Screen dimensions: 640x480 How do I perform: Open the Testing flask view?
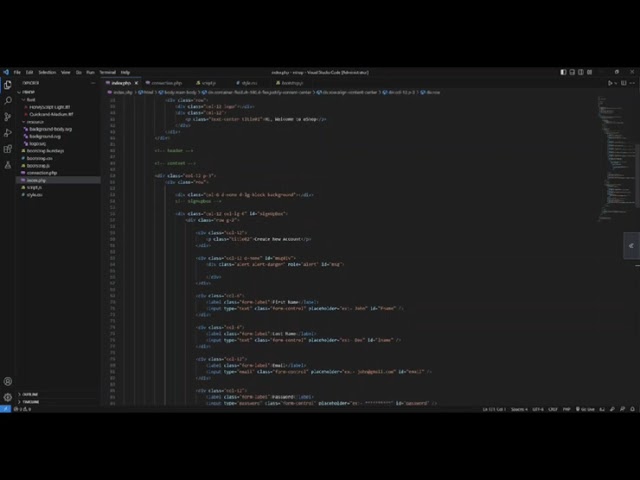(8, 165)
